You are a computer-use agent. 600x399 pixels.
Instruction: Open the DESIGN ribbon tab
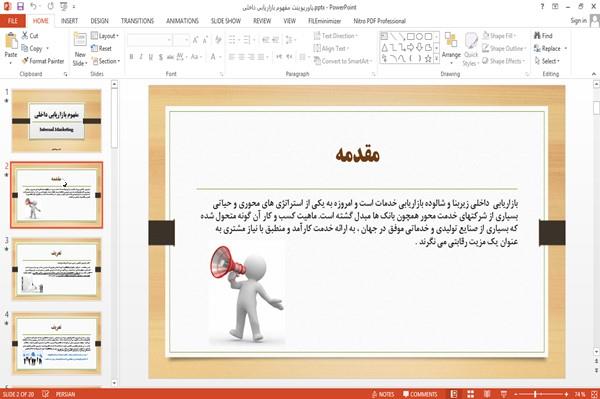click(99, 21)
